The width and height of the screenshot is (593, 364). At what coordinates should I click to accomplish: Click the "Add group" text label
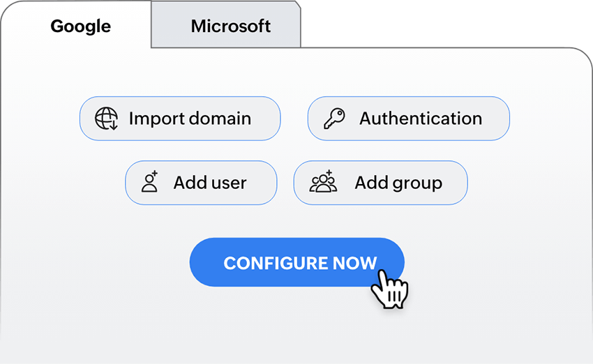pyautogui.click(x=398, y=183)
